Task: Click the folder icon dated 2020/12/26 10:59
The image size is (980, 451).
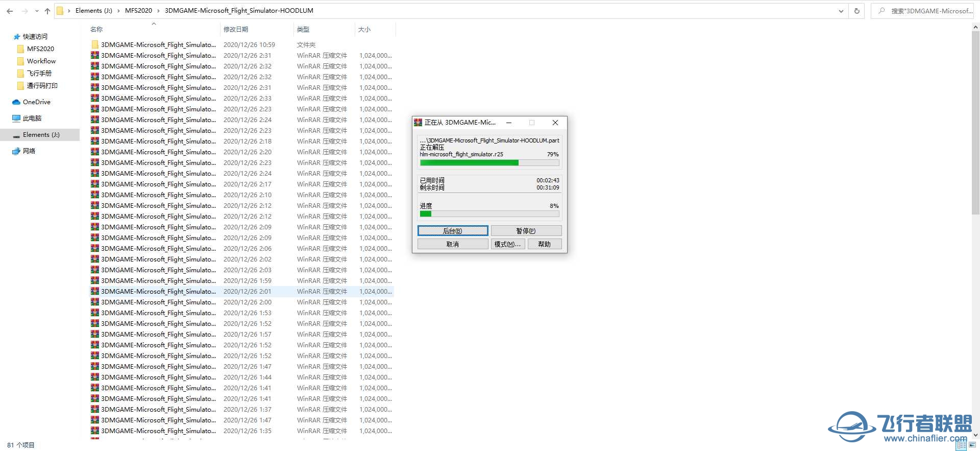Action: pos(95,44)
